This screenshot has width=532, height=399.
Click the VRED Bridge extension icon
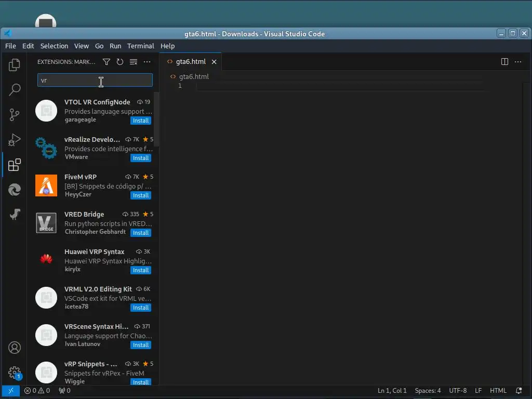click(46, 223)
